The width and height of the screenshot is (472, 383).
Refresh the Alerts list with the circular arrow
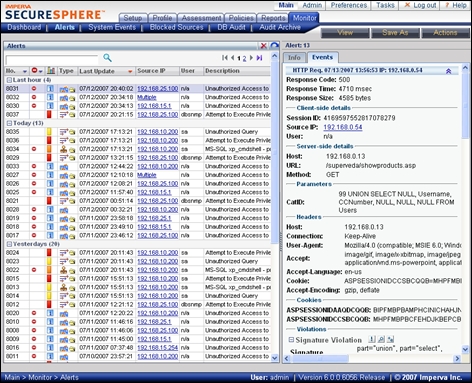point(275,46)
